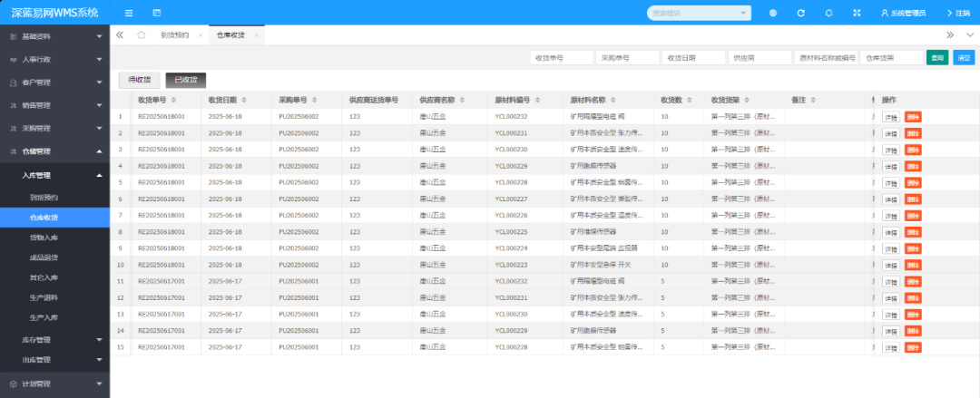This screenshot has height=398, width=980.
Task: Select 货物入库 in sidebar
Action: [x=44, y=238]
